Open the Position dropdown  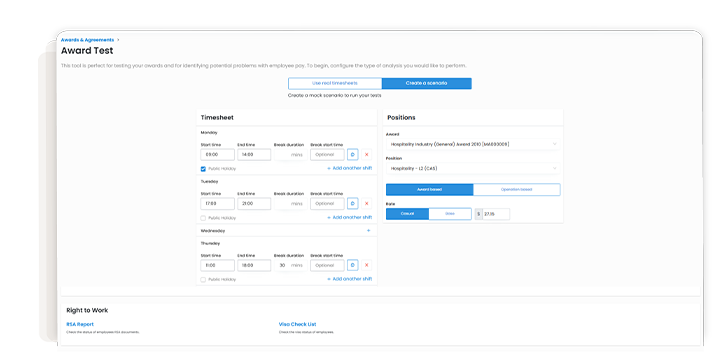click(473, 168)
